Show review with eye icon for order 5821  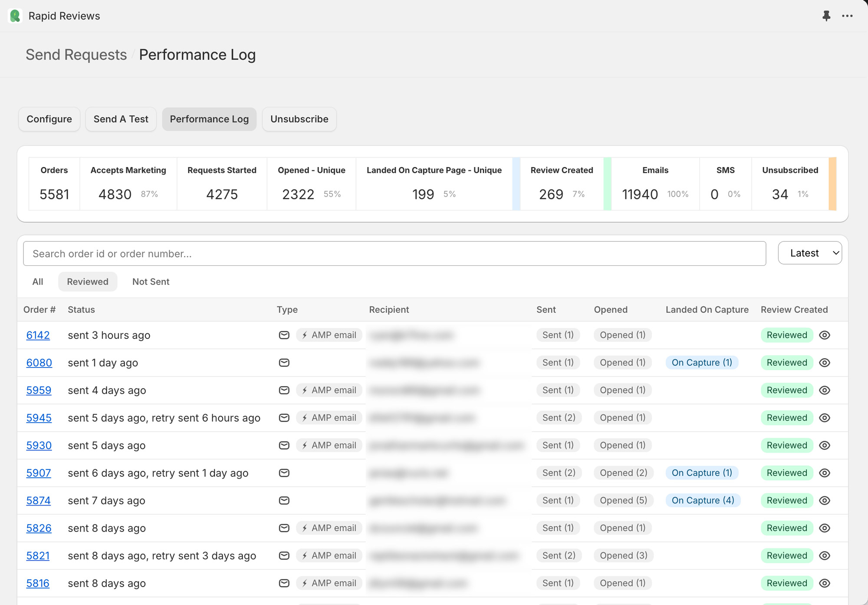coord(825,555)
